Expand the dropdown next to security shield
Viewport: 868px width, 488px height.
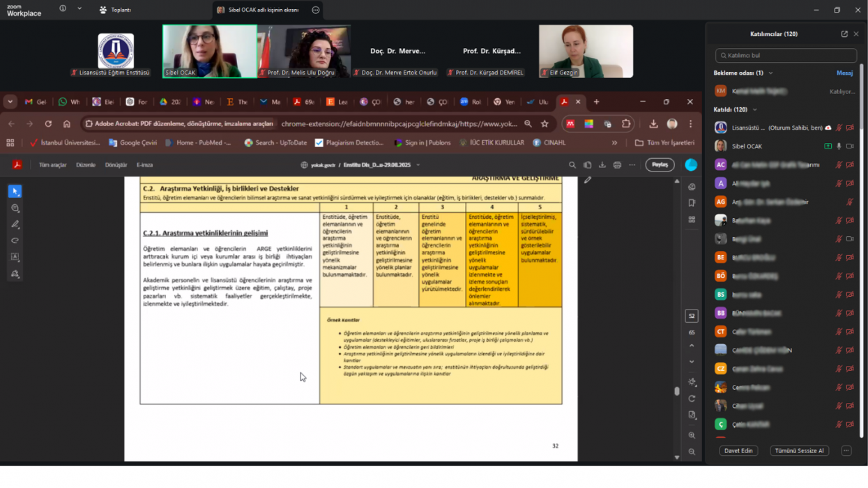pyautogui.click(x=79, y=9)
